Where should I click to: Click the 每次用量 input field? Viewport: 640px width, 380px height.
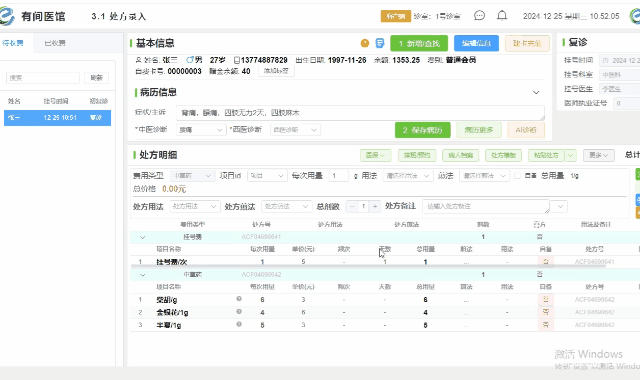pyautogui.click(x=339, y=176)
